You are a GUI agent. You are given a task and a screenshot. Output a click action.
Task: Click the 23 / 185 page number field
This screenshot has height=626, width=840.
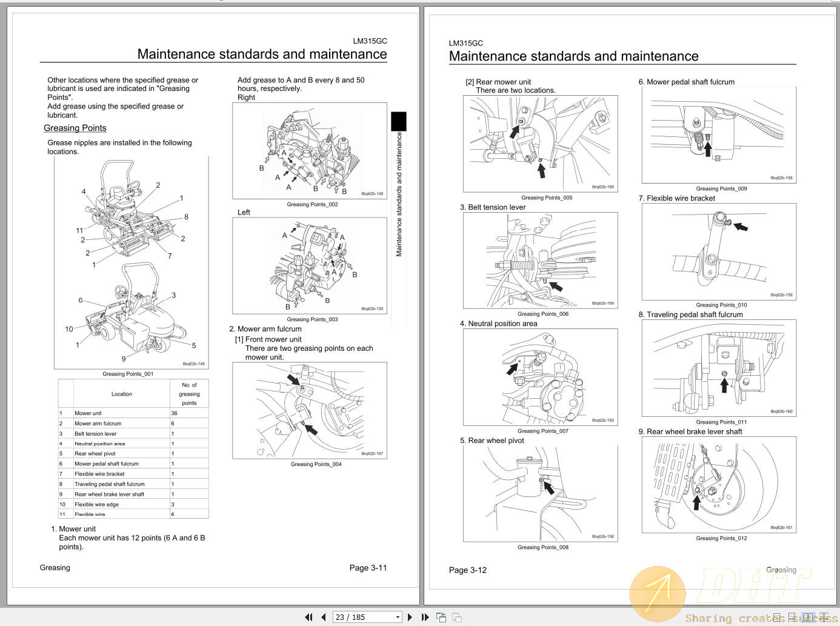point(362,617)
